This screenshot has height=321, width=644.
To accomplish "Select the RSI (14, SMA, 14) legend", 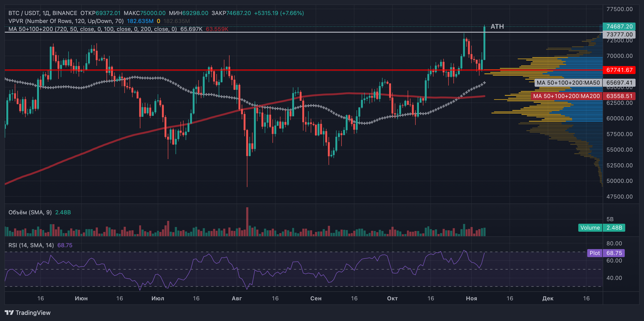I will pos(31,245).
